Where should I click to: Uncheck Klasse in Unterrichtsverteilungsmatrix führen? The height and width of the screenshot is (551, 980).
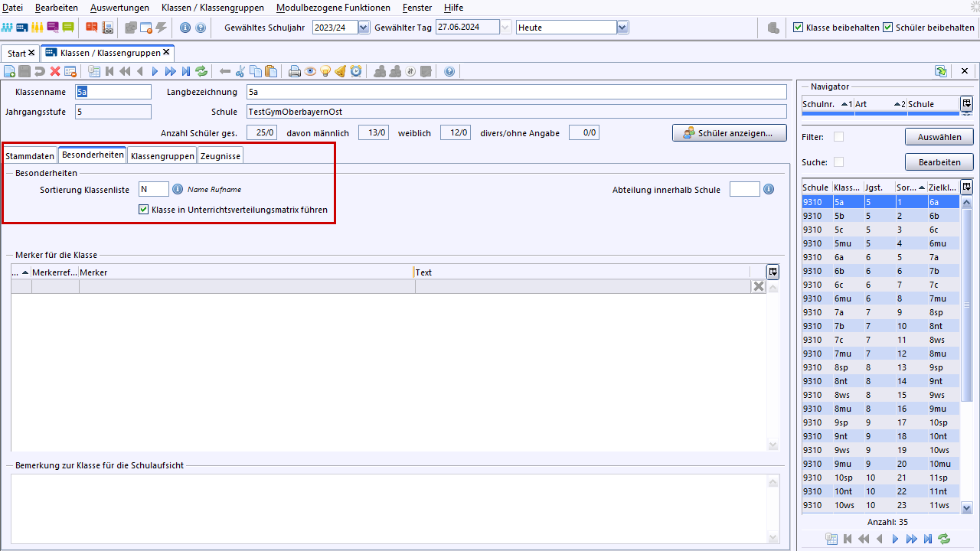(143, 209)
